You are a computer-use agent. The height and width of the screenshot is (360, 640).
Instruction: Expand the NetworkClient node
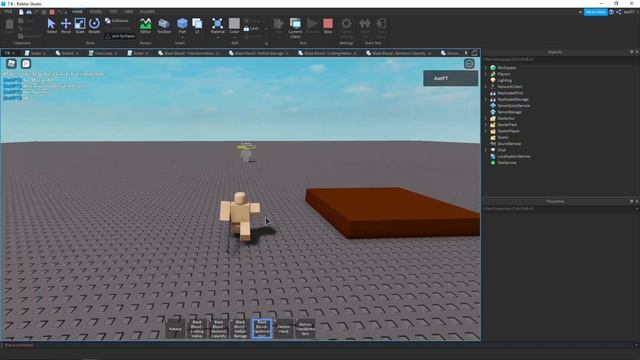pyautogui.click(x=486, y=87)
